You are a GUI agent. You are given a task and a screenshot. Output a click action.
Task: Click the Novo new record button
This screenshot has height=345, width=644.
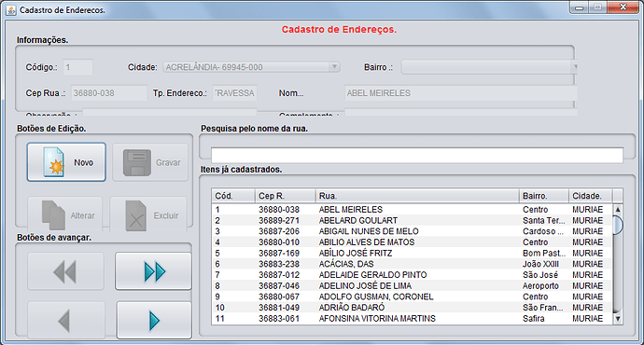click(x=66, y=162)
